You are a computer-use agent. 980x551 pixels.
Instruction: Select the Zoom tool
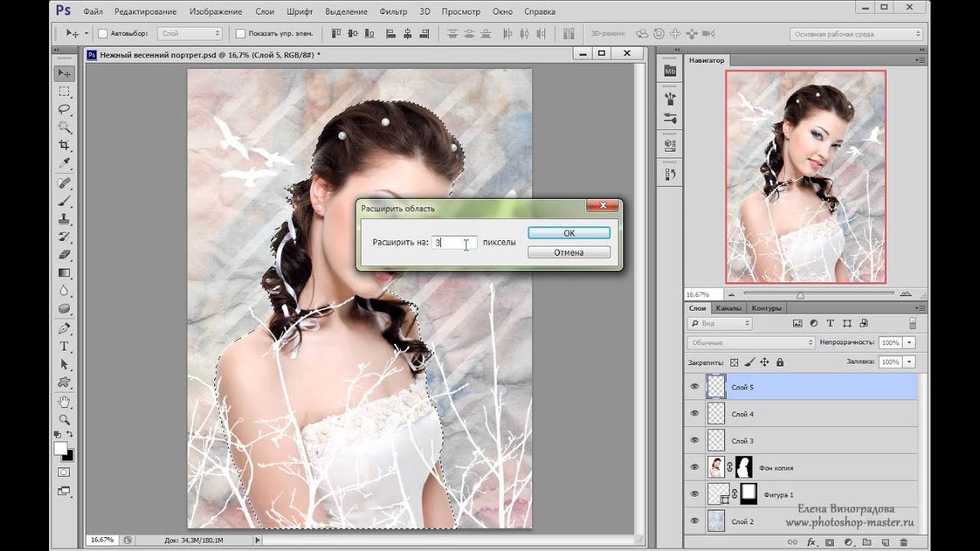(64, 420)
